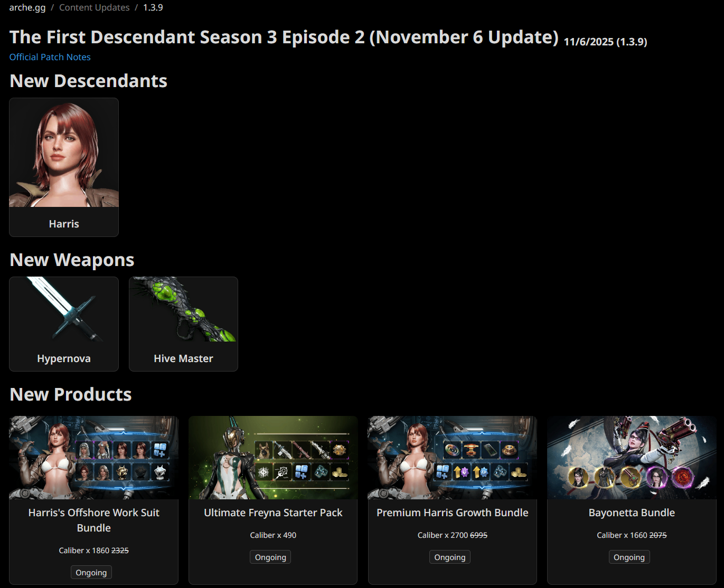724x588 pixels.
Task: Click the 1.3.9 breadcrumb entry
Action: (153, 7)
